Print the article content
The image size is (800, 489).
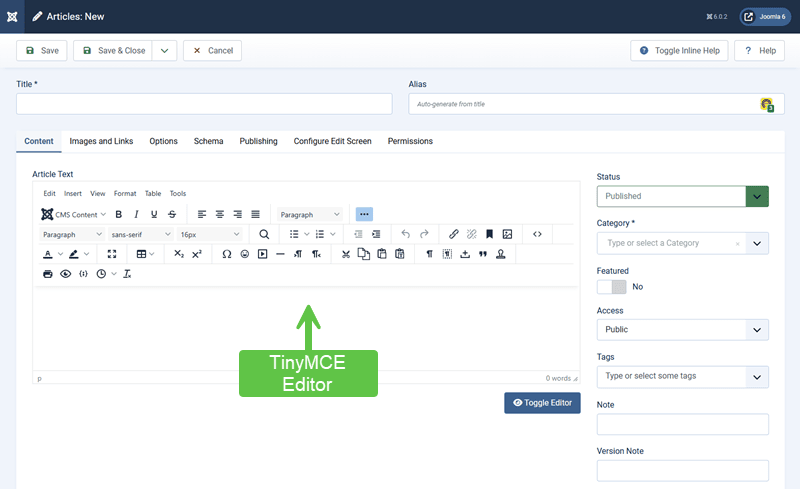pyautogui.click(x=47, y=274)
